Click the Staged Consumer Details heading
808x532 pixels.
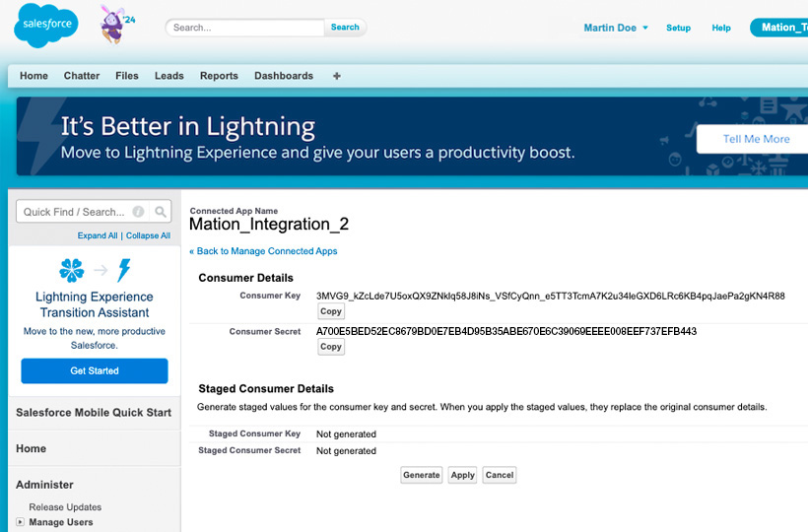tap(266, 389)
